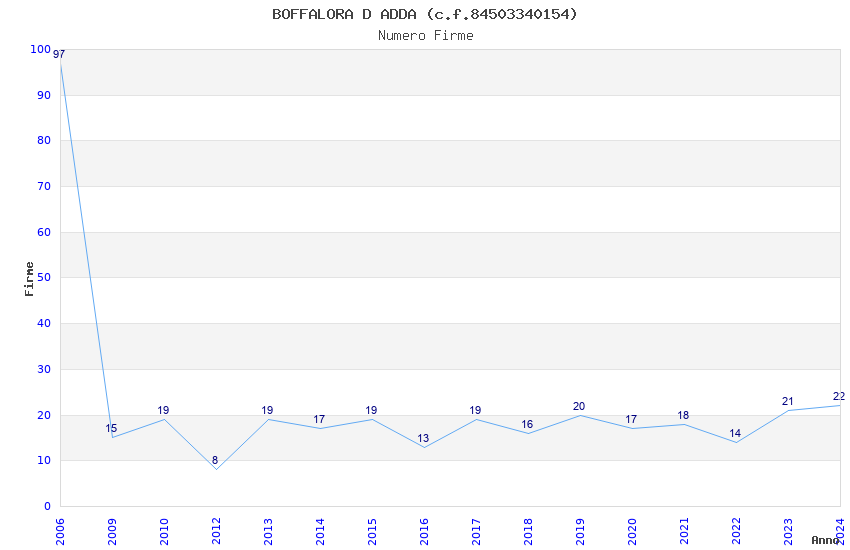Click the subtitle Numero Firme

(x=426, y=35)
